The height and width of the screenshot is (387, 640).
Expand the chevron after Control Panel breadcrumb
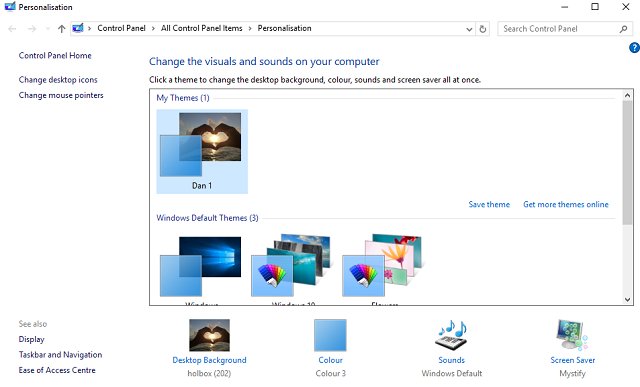tap(153, 29)
